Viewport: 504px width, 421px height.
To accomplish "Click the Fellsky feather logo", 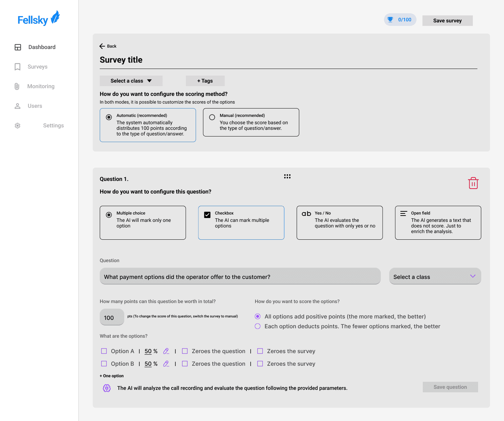I will tap(55, 17).
